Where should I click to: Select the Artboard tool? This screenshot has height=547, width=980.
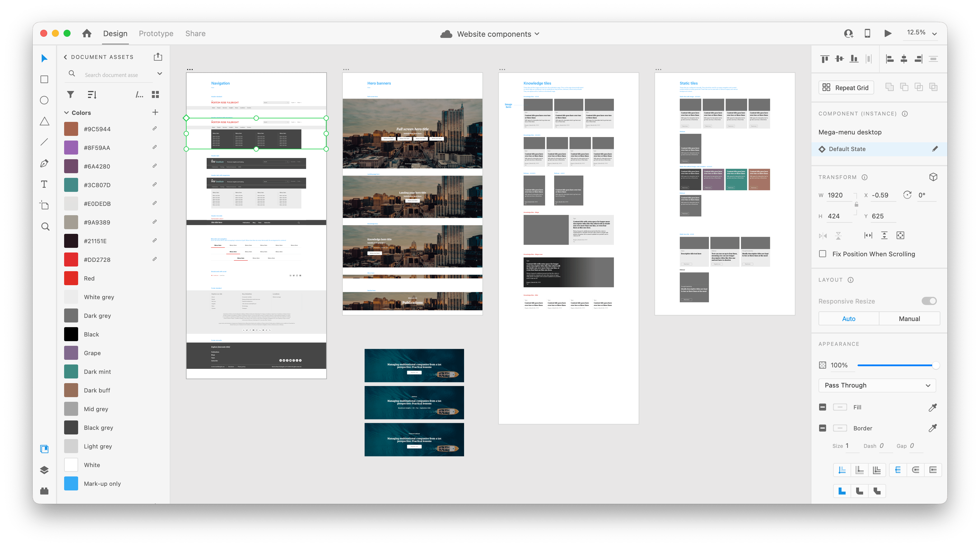[44, 205]
